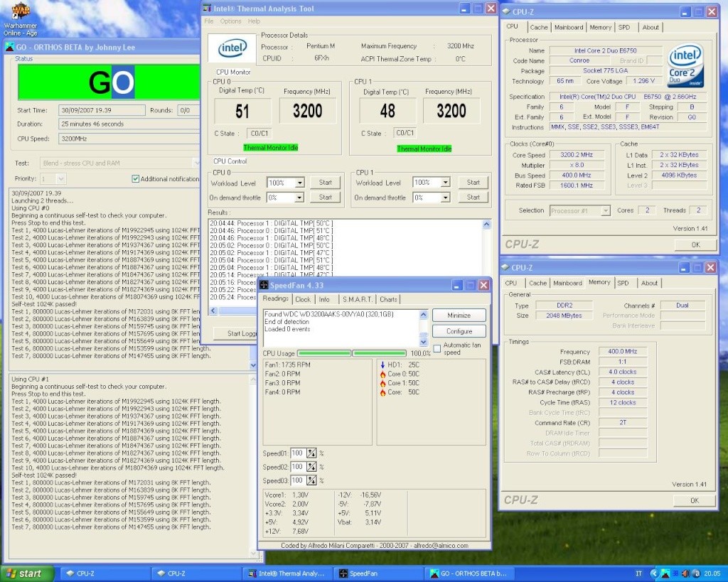Click the SpeedFan 4.33 title bar icon
728x582 pixels.
[x=264, y=285]
